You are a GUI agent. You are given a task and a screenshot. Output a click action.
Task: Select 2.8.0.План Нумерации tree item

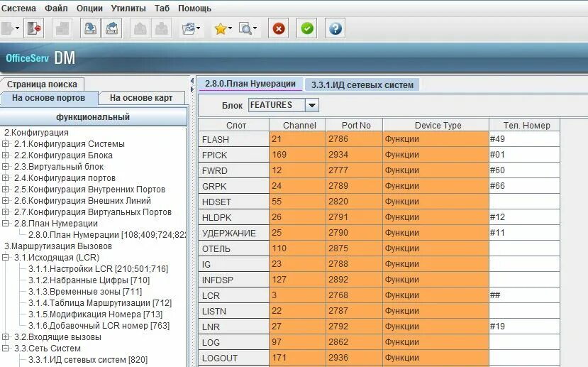point(107,235)
